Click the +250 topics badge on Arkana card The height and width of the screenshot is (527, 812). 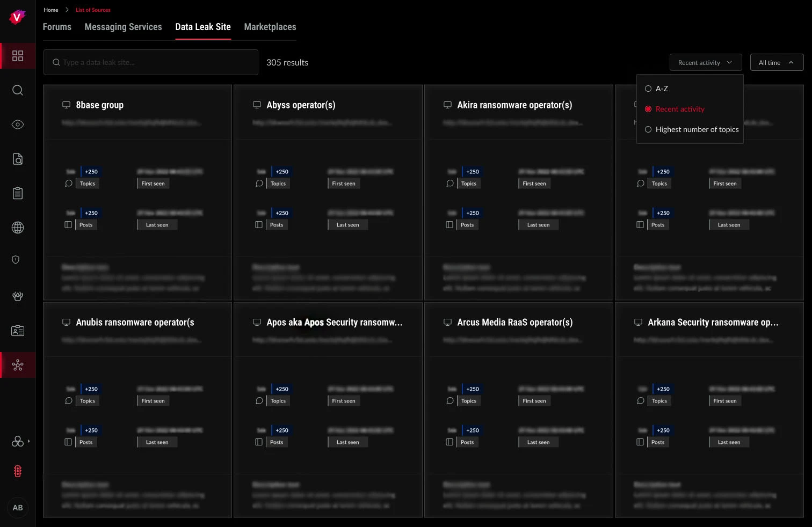click(663, 389)
